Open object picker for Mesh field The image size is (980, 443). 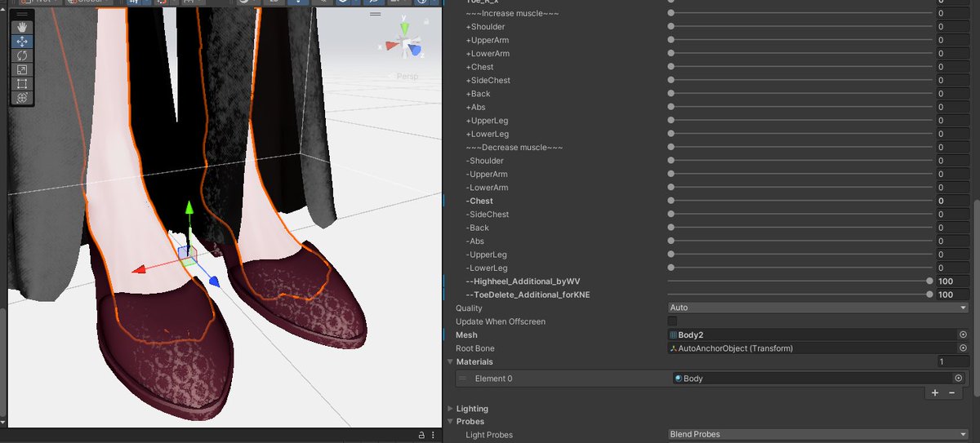(963, 334)
